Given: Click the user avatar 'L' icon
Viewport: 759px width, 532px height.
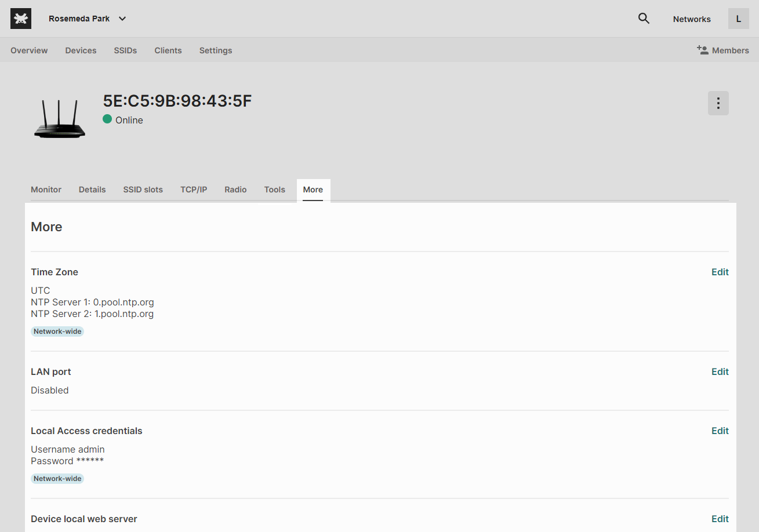Looking at the screenshot, I should coord(738,19).
